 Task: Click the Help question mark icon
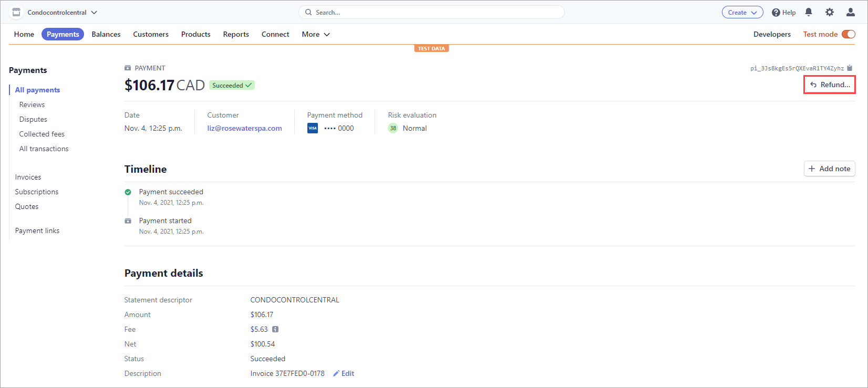pyautogui.click(x=776, y=13)
